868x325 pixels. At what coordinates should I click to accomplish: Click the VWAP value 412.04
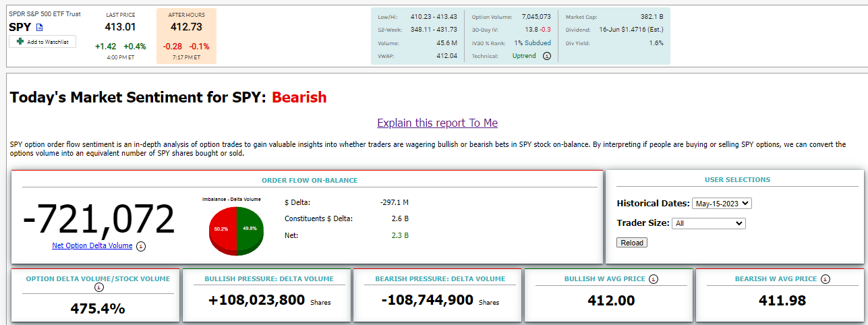(x=446, y=56)
